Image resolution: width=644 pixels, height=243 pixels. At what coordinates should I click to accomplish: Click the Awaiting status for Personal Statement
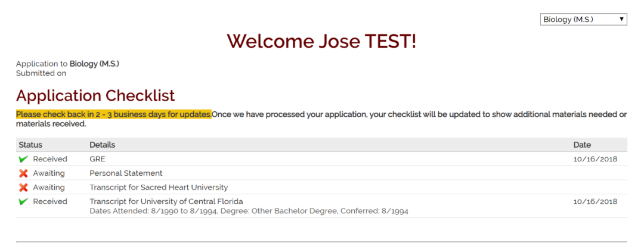coord(49,173)
